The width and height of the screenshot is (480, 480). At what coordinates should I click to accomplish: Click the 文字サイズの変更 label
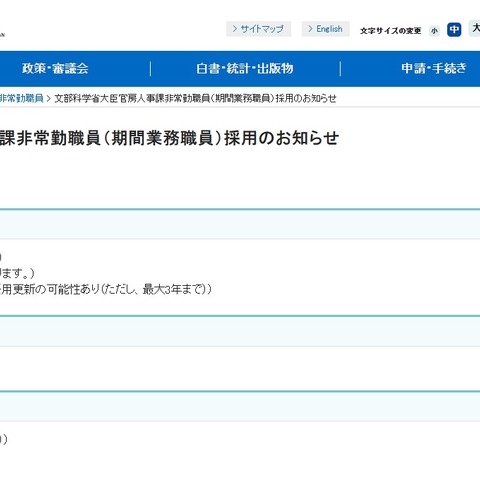tap(390, 31)
